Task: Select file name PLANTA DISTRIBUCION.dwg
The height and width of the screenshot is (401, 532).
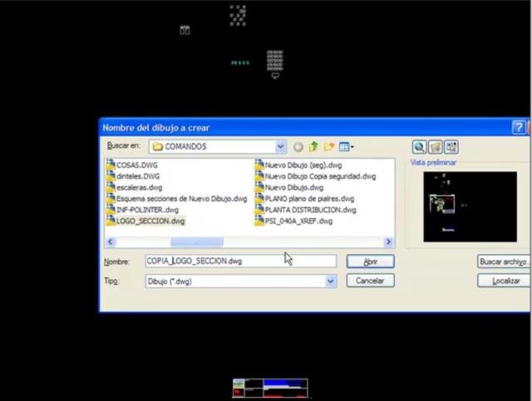Action: 310,210
